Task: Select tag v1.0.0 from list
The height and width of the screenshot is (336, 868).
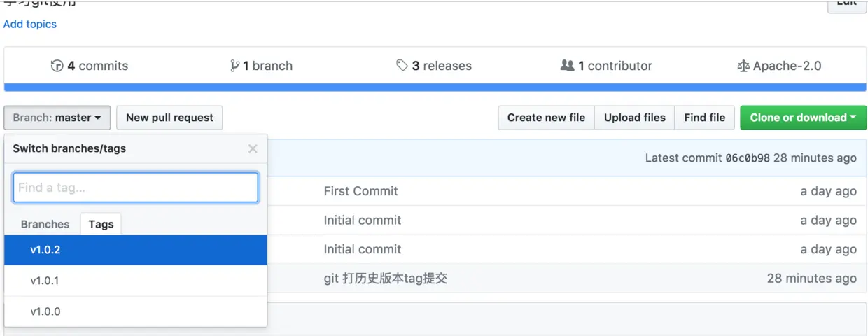Action: pos(45,311)
